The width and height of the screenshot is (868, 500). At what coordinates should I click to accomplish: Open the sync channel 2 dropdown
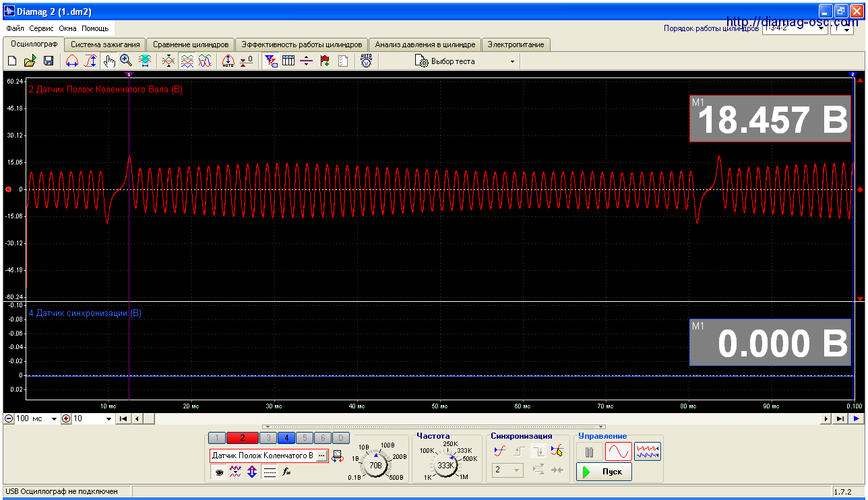point(507,470)
